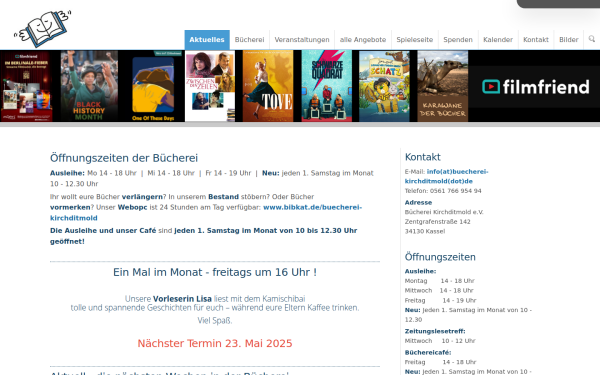
Task: Open the search magnifier icon
Action: tap(592, 39)
